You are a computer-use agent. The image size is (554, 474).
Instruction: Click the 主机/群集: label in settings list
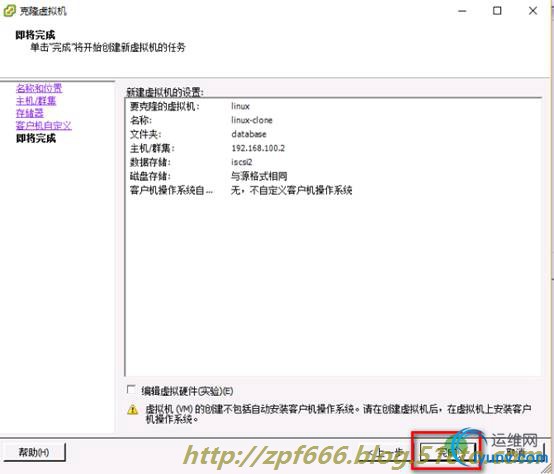[x=152, y=148]
